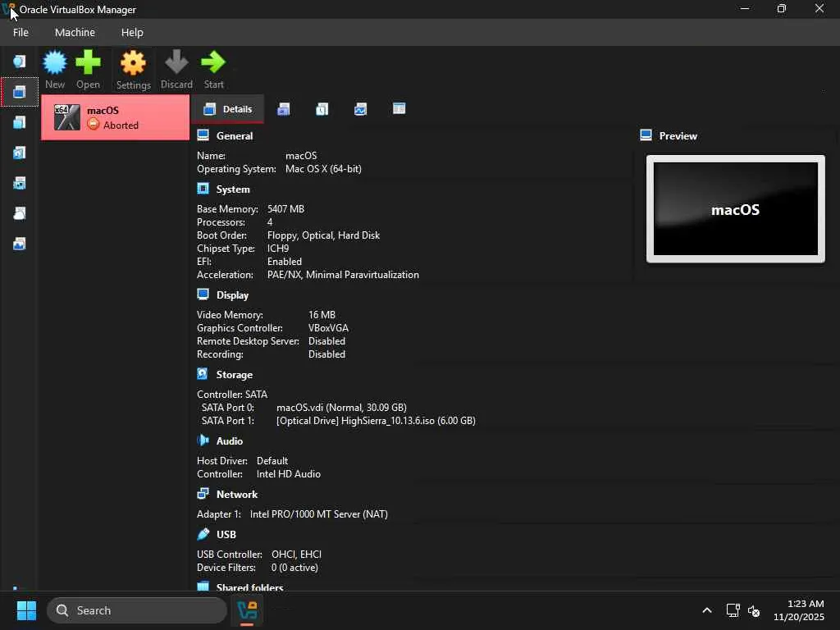
Task: Click the Mac OS X (64-bit) value
Action: (x=323, y=169)
